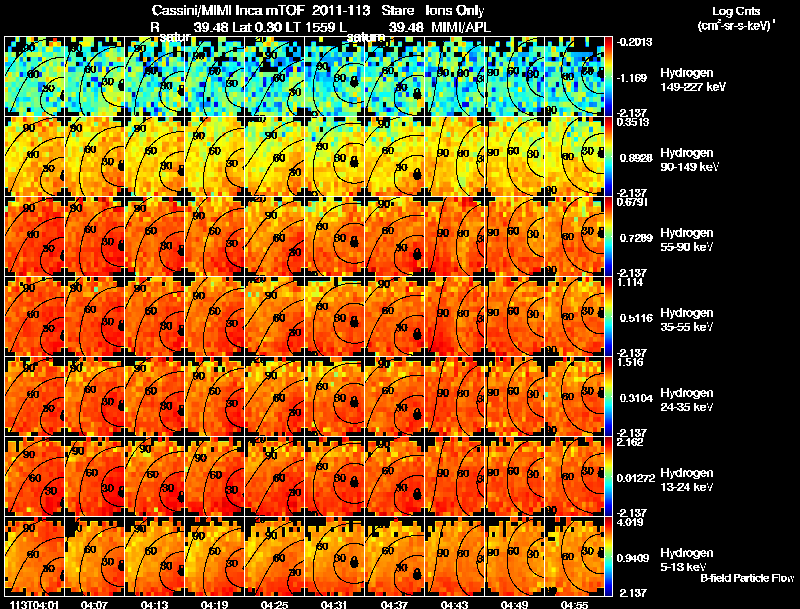Click the 04:55 time label on the bottom axis
Viewport: 800px width, 609px height.
tap(573, 604)
